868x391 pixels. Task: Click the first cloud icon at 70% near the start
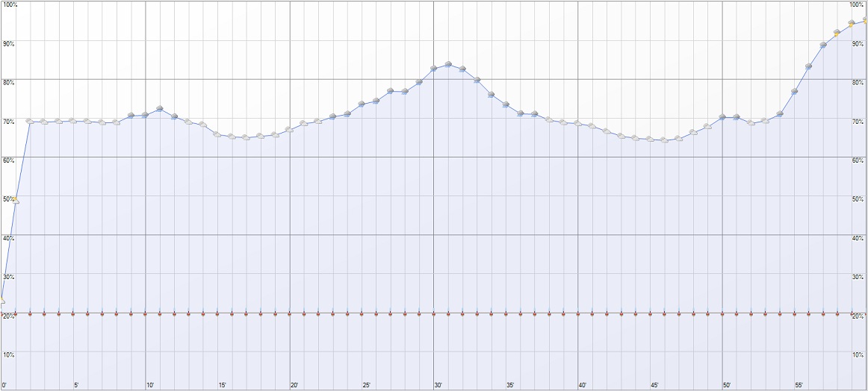click(29, 120)
